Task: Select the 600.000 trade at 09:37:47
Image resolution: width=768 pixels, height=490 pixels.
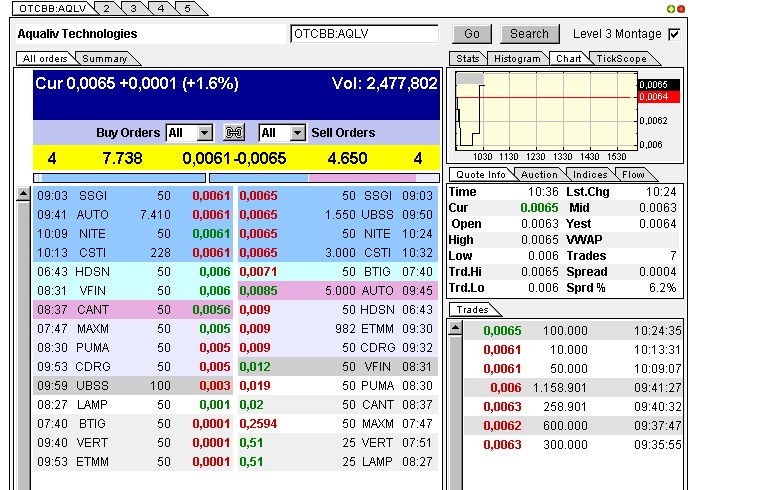Action: (573, 425)
